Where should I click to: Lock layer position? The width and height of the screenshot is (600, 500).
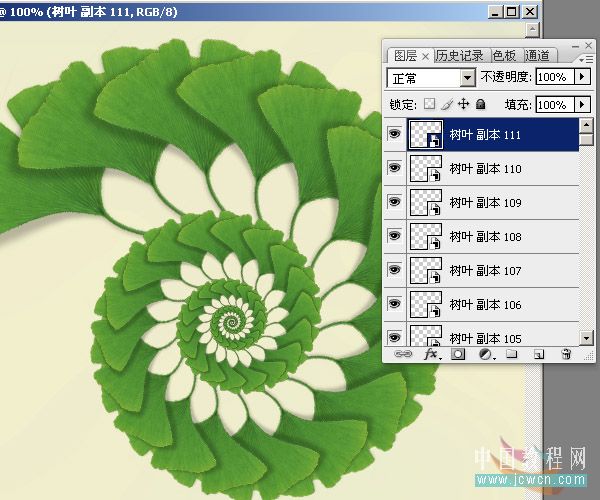(463, 104)
